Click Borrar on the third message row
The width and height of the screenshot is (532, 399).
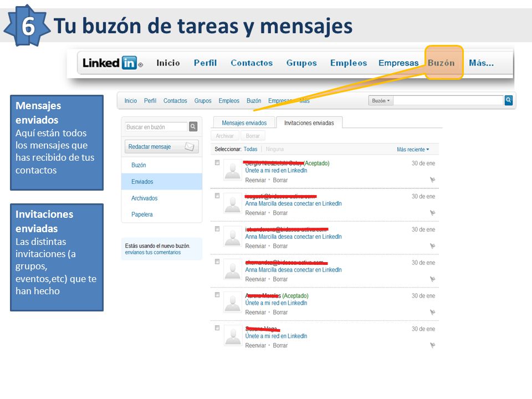click(280, 246)
